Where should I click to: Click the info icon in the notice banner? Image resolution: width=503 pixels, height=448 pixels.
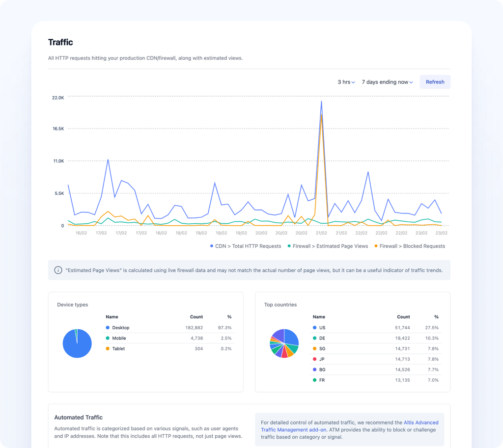click(58, 270)
